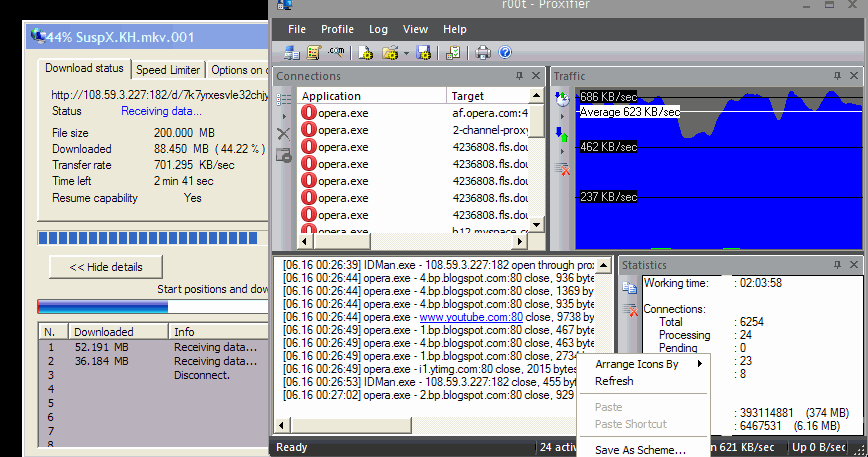Image resolution: width=868 pixels, height=457 pixels.
Task: Click the Ready status bar text
Action: (x=292, y=448)
